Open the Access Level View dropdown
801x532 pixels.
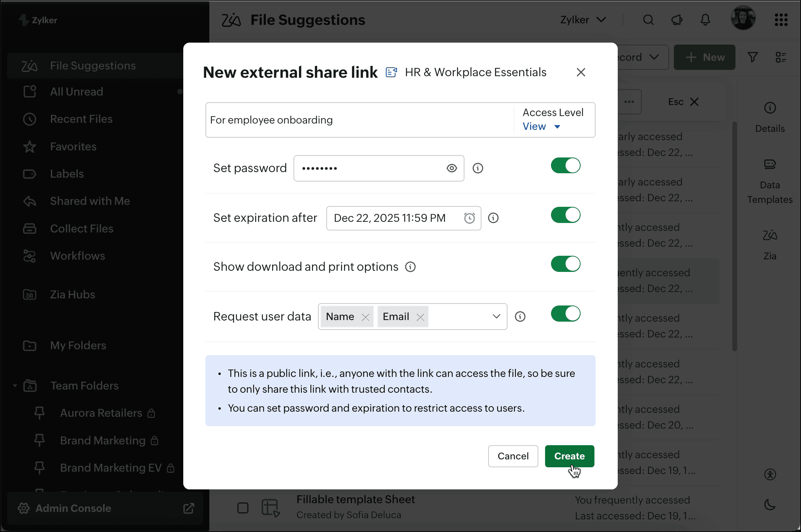541,126
